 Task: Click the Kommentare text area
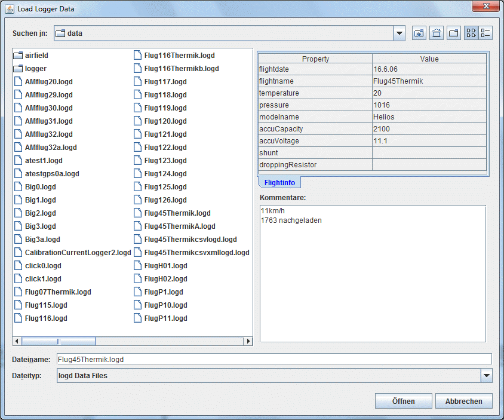pyautogui.click(x=373, y=274)
